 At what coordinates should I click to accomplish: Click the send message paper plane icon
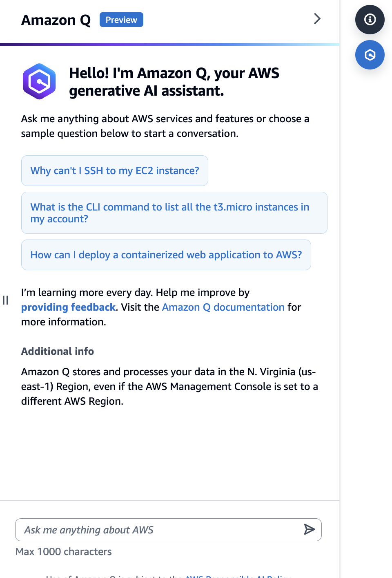pos(309,529)
